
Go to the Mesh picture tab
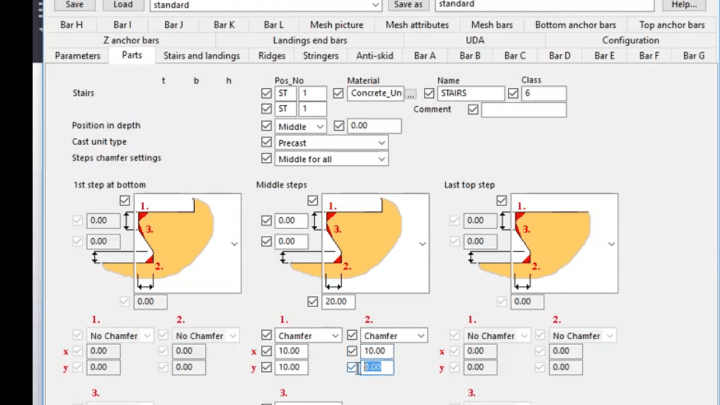pyautogui.click(x=337, y=25)
